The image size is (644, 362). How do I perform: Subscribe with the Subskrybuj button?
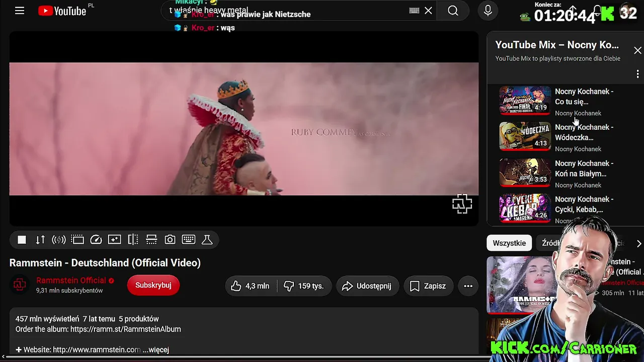(x=153, y=285)
